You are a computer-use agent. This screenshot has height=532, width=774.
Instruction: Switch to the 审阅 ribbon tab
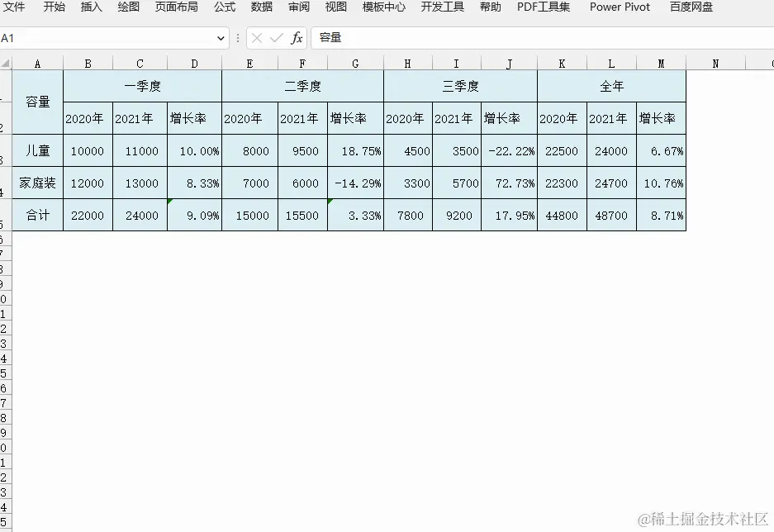click(298, 7)
